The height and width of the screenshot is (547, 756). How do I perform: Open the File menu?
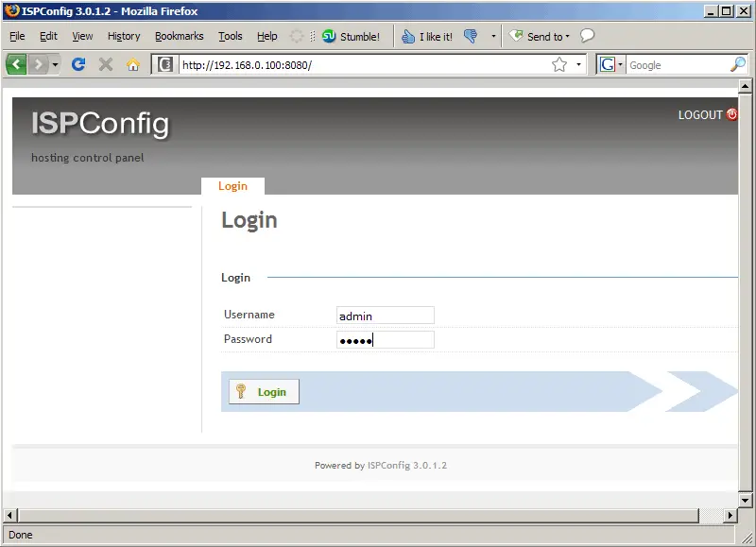click(x=17, y=36)
